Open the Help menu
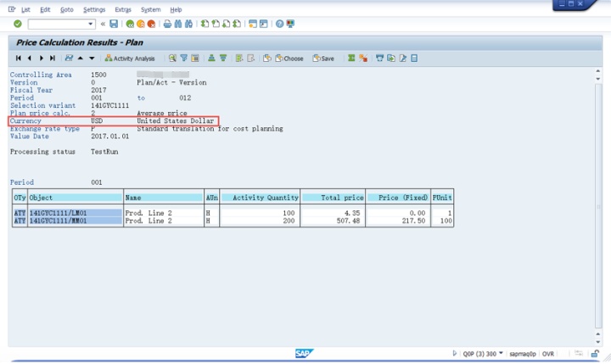This screenshot has height=364, width=611. (176, 9)
